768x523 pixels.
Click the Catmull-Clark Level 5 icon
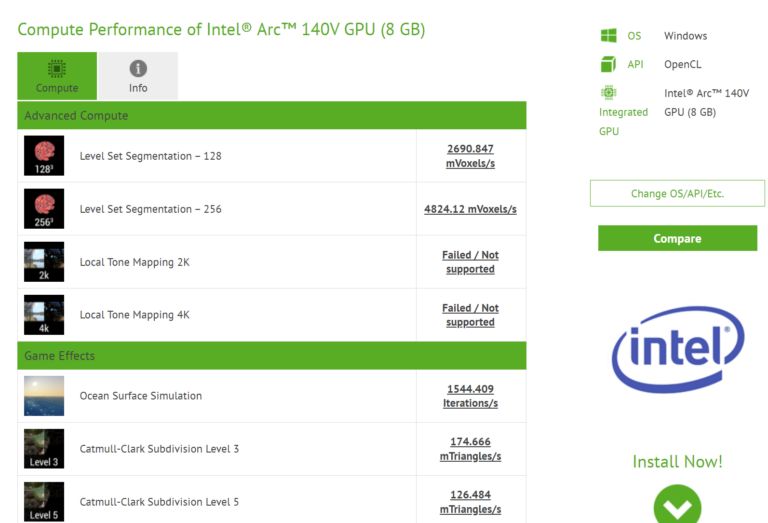click(x=44, y=502)
